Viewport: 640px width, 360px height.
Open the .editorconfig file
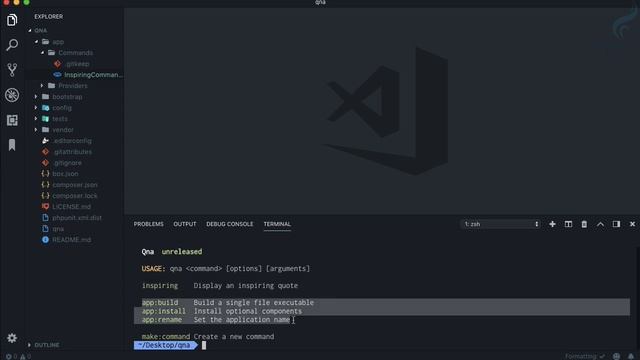pos(72,141)
